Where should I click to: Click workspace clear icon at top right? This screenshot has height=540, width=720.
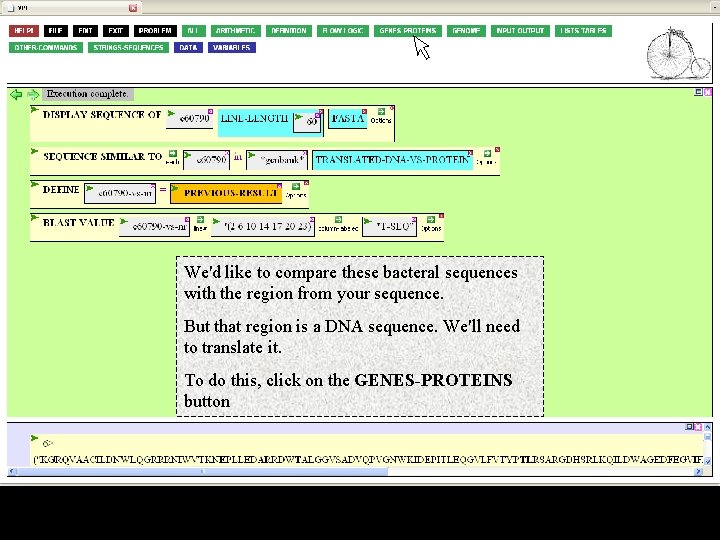tap(708, 92)
